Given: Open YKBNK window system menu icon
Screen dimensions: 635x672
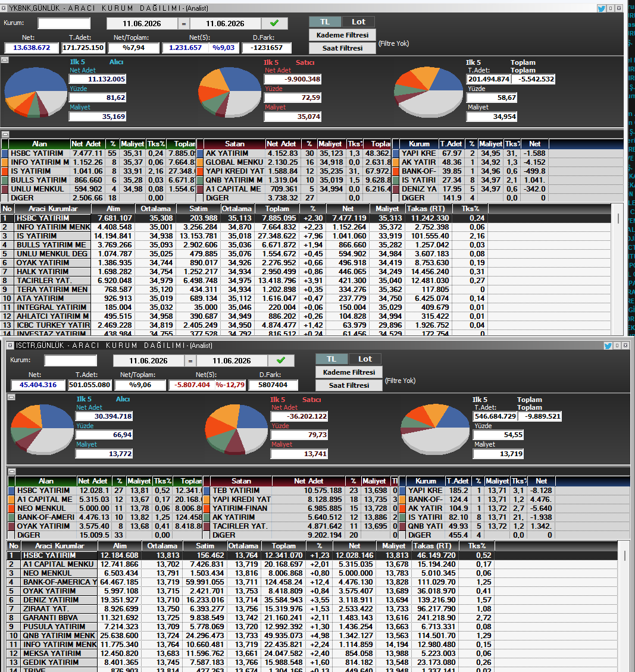Looking at the screenshot, I should (4, 8).
